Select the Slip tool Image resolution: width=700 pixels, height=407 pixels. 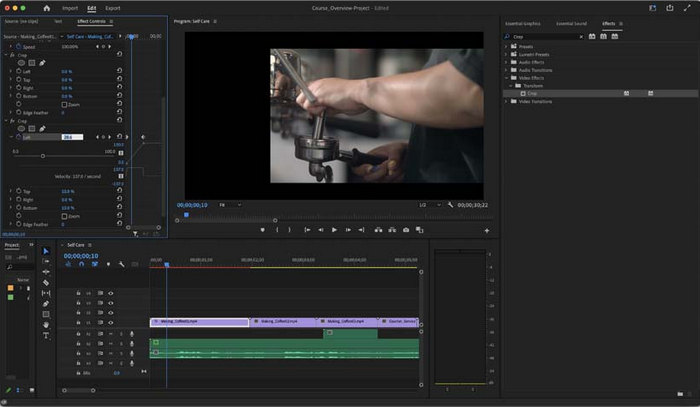pyautogui.click(x=46, y=293)
